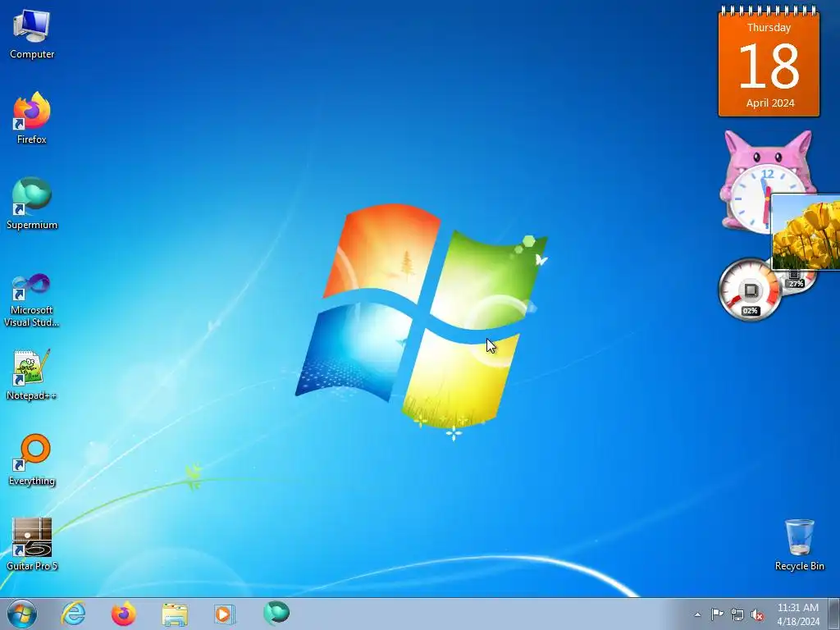Image resolution: width=840 pixels, height=630 pixels.
Task: Select the Microsoft Visual Studio shortcut
Action: click(32, 300)
